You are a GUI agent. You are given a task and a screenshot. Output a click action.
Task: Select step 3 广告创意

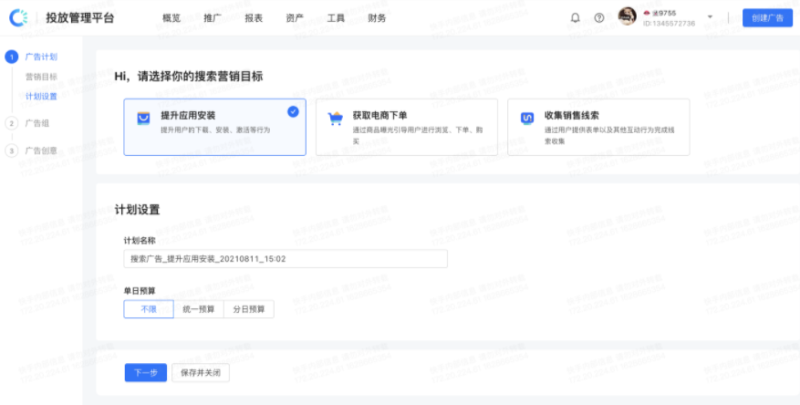point(41,150)
